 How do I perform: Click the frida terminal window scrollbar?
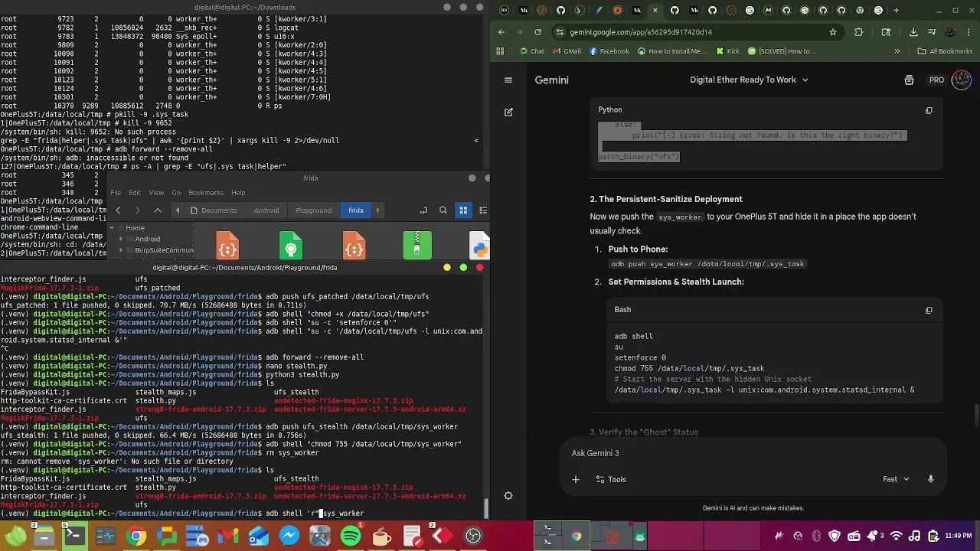[x=486, y=508]
